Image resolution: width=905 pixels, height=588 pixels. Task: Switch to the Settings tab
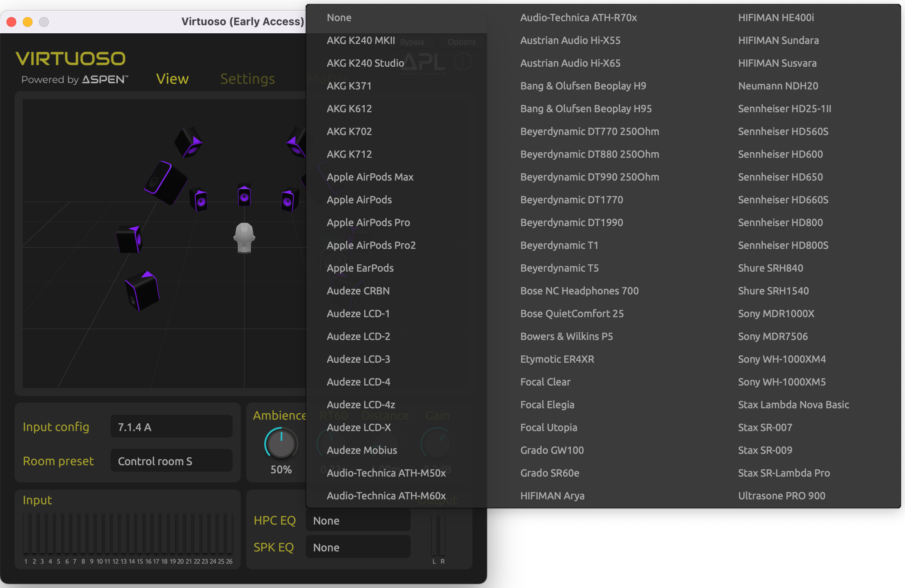pos(247,79)
